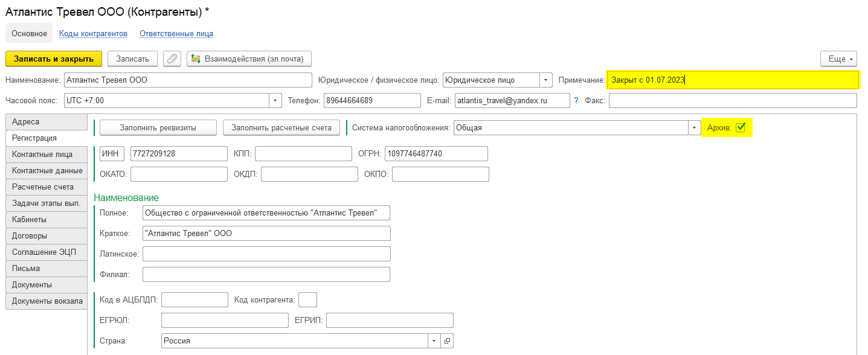Click the ИНН button label
The height and width of the screenshot is (355, 868).
pyautogui.click(x=111, y=154)
